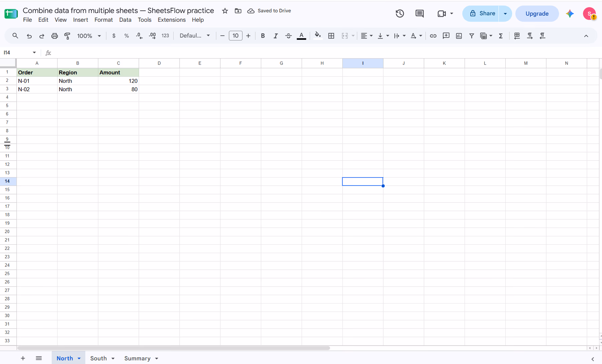Open North sheet tab dropdown arrow
The width and height of the screenshot is (602, 364).
click(x=79, y=358)
